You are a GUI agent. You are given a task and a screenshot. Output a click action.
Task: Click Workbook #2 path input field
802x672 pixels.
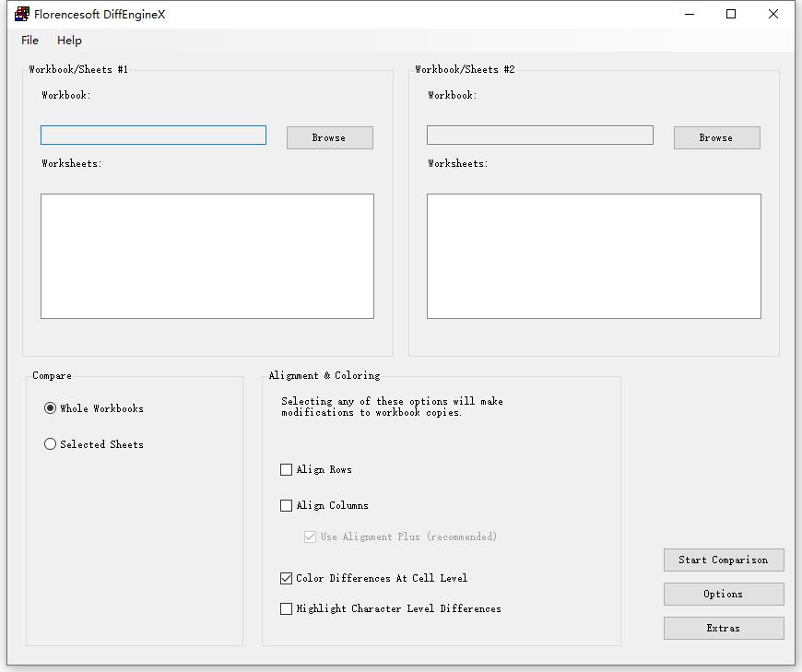tap(539, 136)
